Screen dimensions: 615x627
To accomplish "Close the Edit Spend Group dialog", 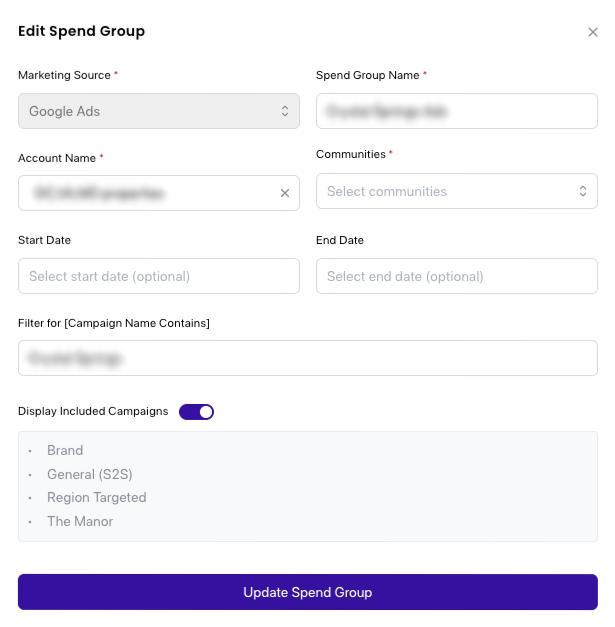I will (593, 32).
